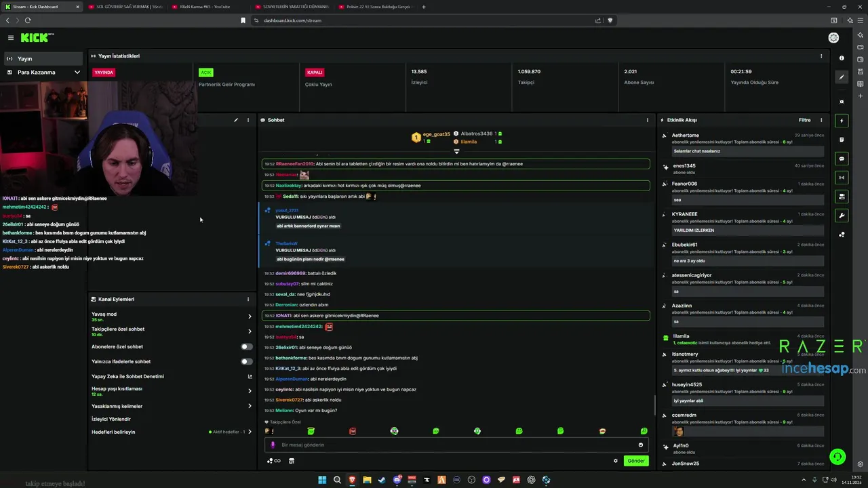Switch to SOL GÖSTERİP SAĞ VURMAK tab
Screen dimensions: 868x488
click(125, 7)
